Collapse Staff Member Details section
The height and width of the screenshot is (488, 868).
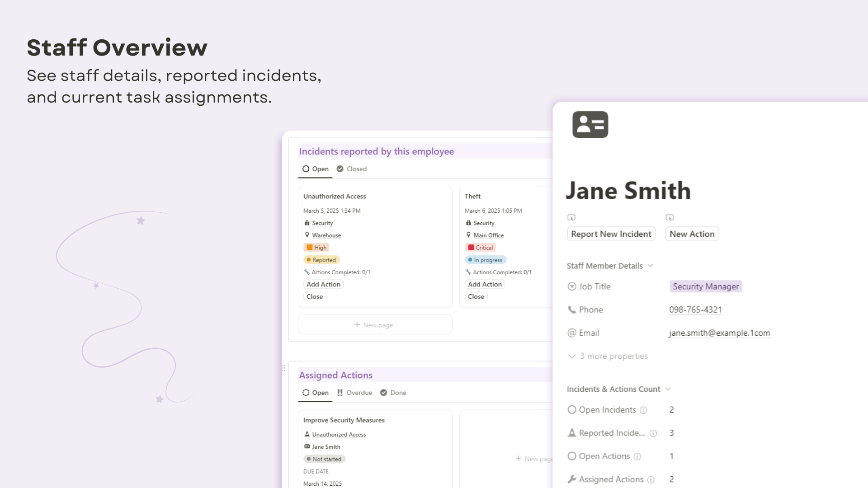[x=610, y=266]
